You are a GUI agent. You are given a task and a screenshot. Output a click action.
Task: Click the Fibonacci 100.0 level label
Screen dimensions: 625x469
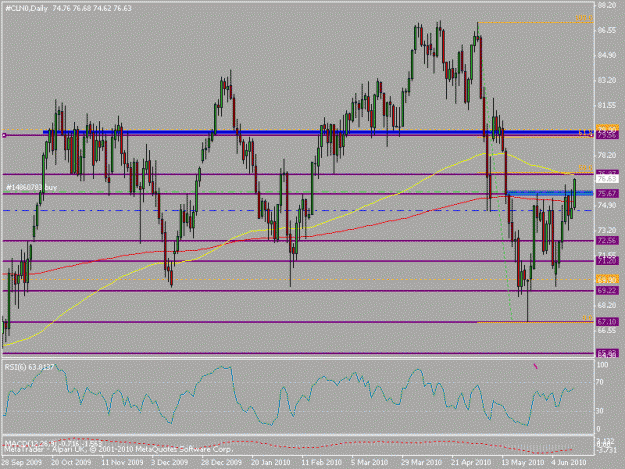tap(584, 18)
